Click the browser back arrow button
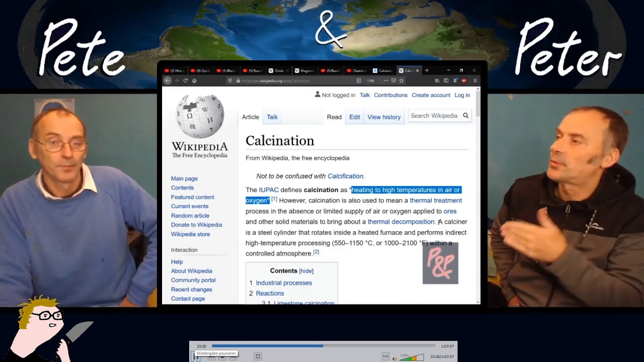 pos(168,80)
